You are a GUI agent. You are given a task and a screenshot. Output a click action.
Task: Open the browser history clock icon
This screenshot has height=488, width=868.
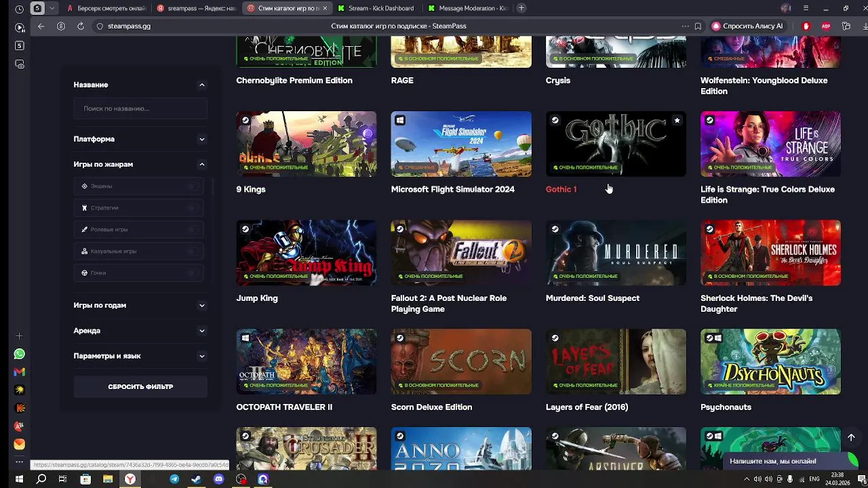[x=19, y=8]
